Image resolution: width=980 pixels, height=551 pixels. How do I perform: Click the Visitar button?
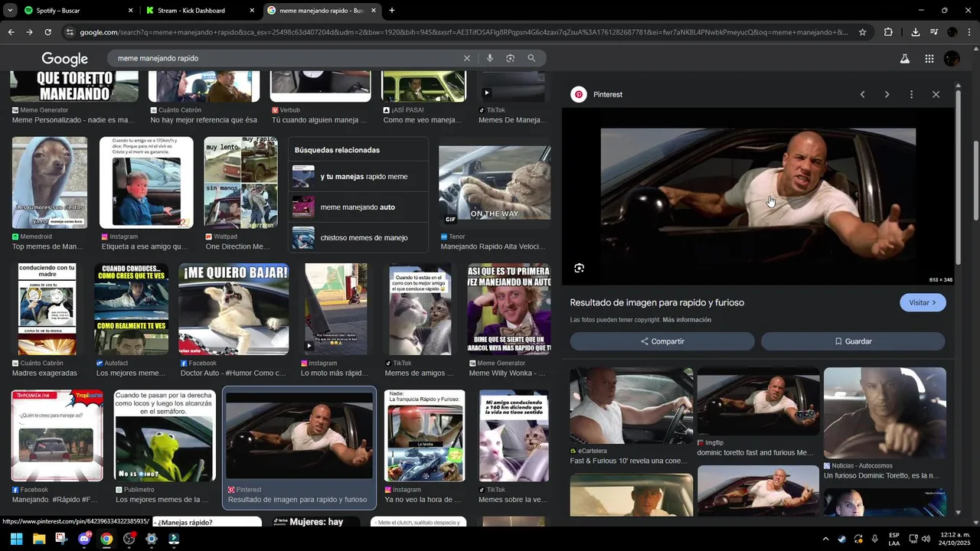coord(923,302)
